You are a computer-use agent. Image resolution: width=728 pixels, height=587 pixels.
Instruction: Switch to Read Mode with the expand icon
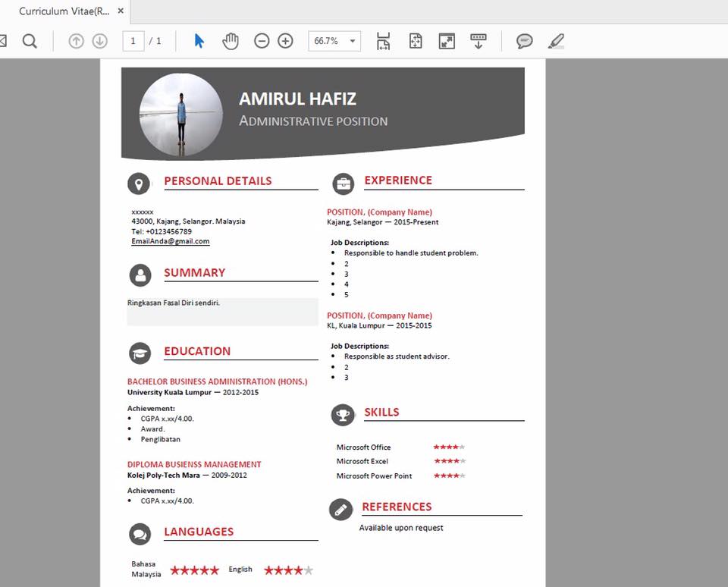pos(446,41)
